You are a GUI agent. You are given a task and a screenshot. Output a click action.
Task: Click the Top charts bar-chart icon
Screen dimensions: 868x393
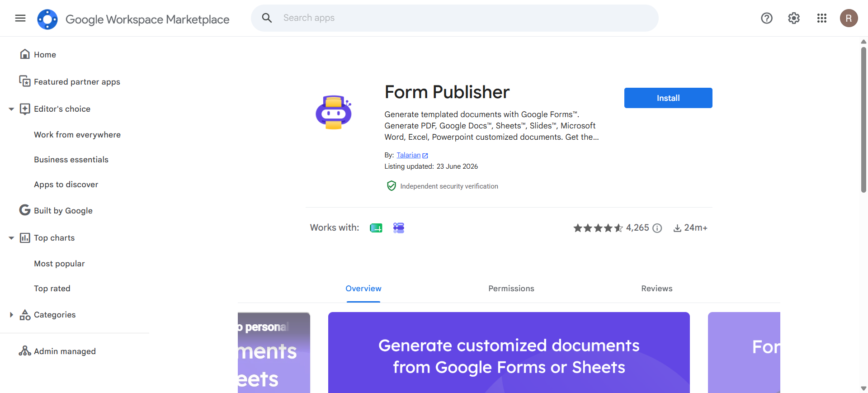(x=25, y=238)
